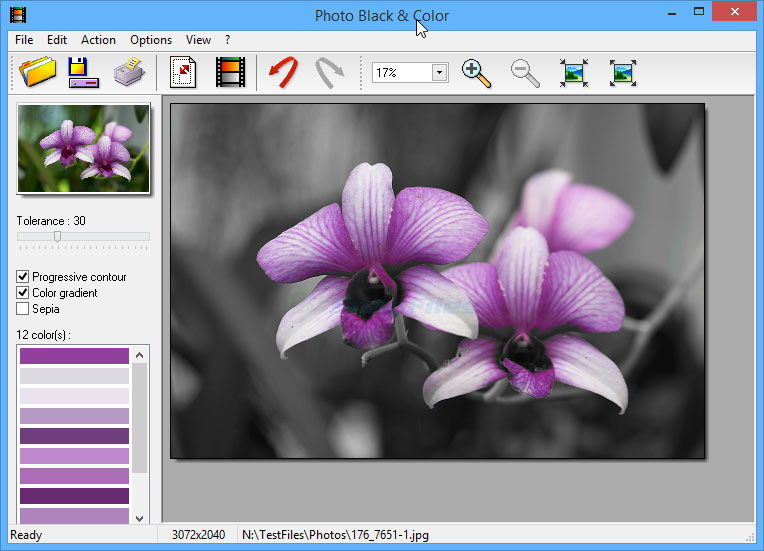The image size is (764, 551).
Task: Zoom out with the magnifier minus icon
Action: click(x=524, y=73)
